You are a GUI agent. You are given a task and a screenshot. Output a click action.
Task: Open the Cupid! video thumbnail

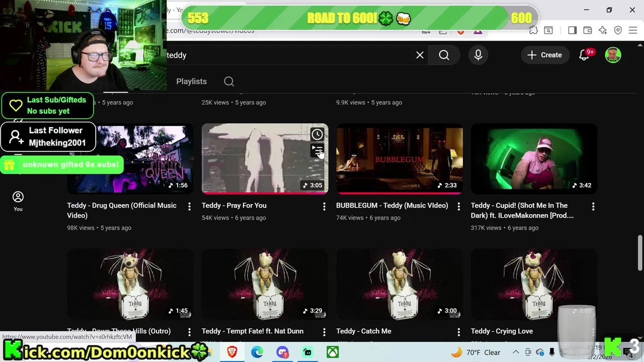[534, 158]
